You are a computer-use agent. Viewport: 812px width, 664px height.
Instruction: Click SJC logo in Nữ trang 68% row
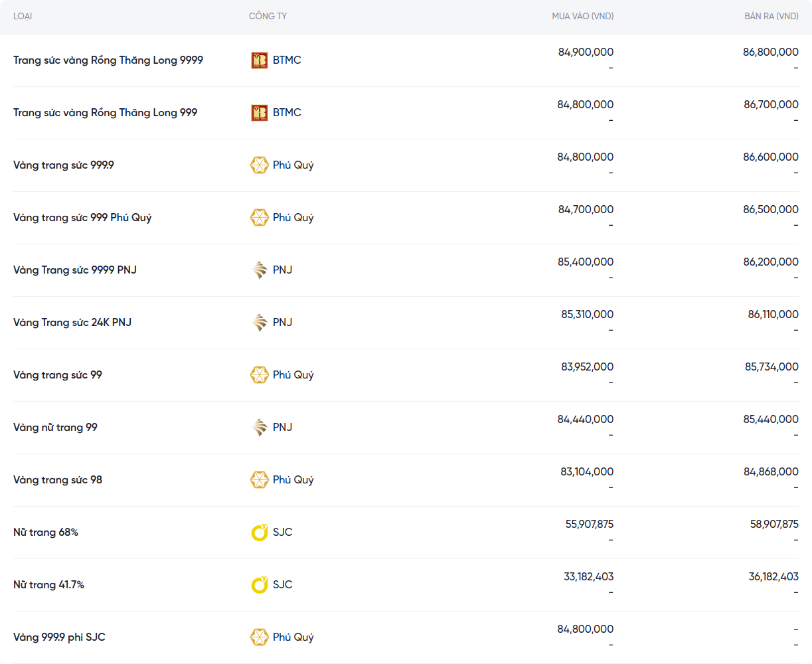point(259,533)
